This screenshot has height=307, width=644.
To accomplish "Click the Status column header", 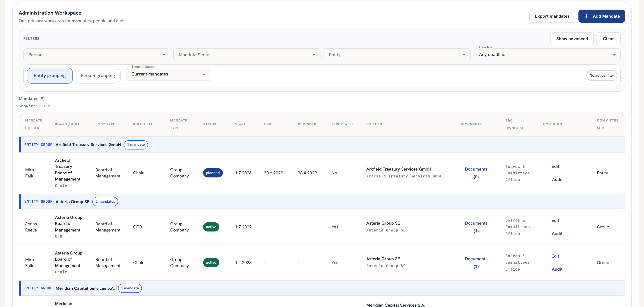I will [209, 124].
